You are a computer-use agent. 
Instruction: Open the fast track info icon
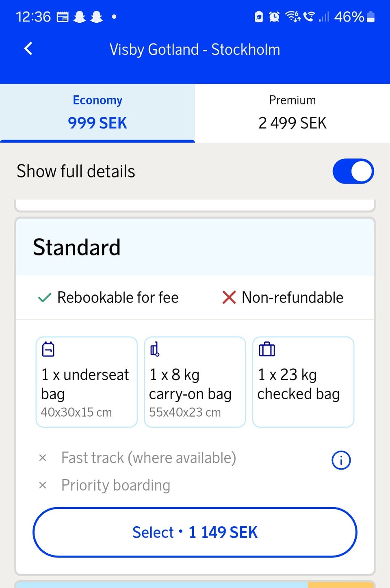point(341,460)
